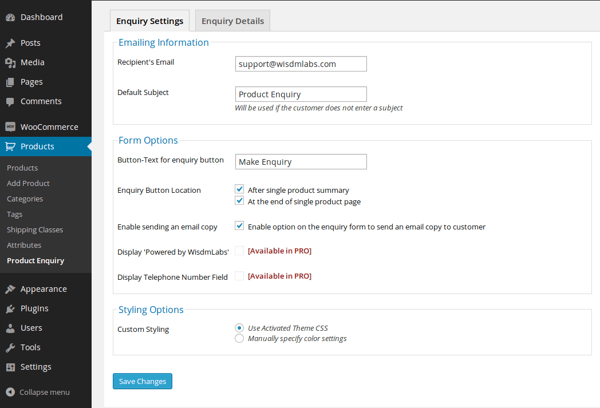This screenshot has height=408, width=600.
Task: Click the Appearance paintbrush icon
Action: click(x=10, y=289)
